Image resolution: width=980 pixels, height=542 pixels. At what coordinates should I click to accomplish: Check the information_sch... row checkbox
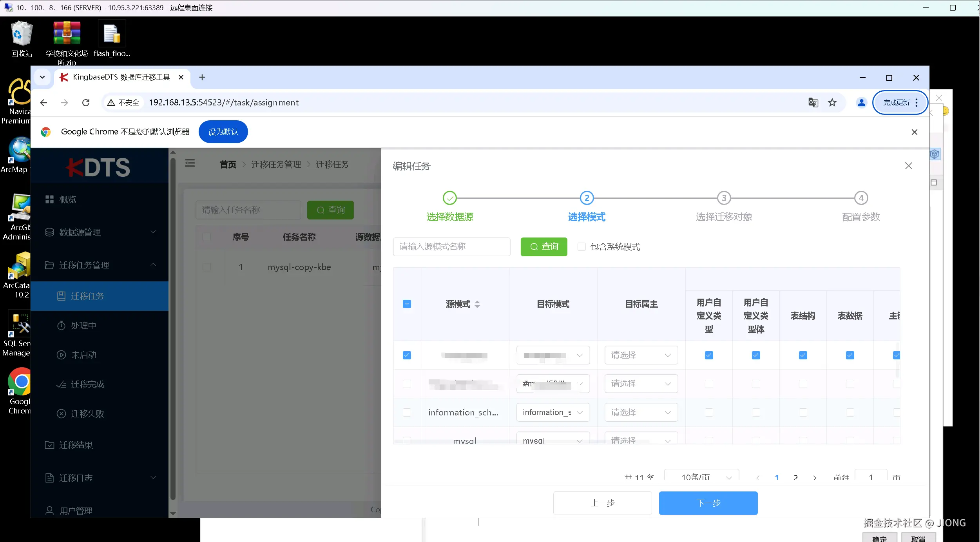[x=407, y=412]
